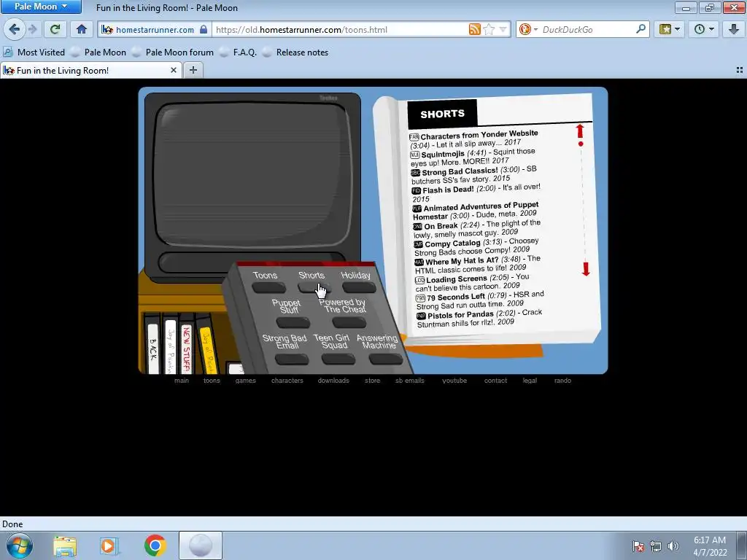Click the Squintmojis entry icon
Viewport: 747px width, 560px height.
[415, 155]
